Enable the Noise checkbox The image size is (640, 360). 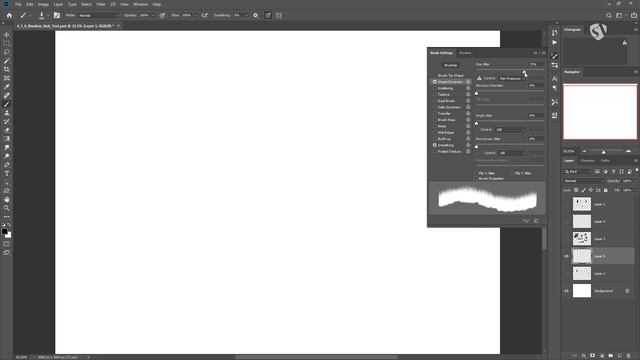pyautogui.click(x=435, y=126)
